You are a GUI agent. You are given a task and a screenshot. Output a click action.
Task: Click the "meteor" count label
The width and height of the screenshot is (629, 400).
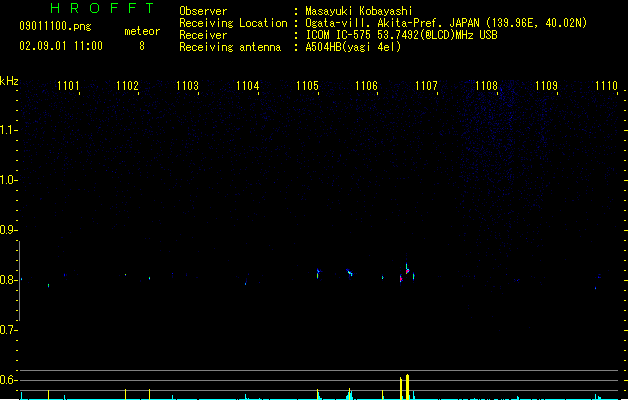point(142,31)
